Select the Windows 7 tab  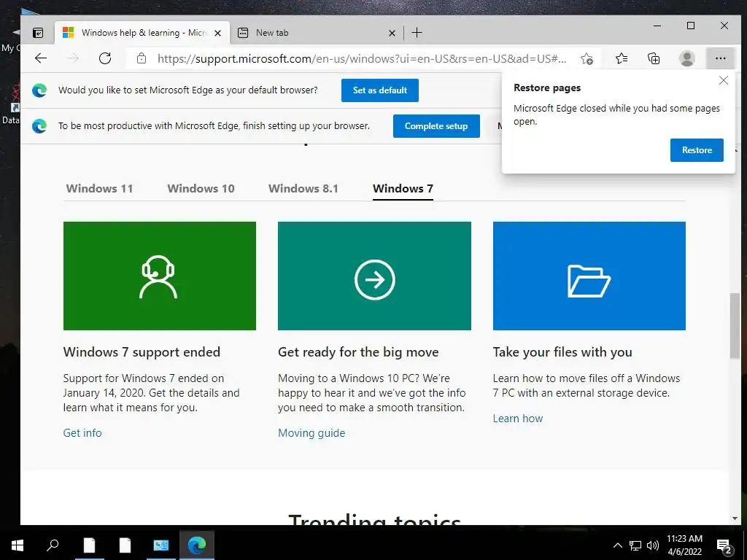pyautogui.click(x=403, y=189)
